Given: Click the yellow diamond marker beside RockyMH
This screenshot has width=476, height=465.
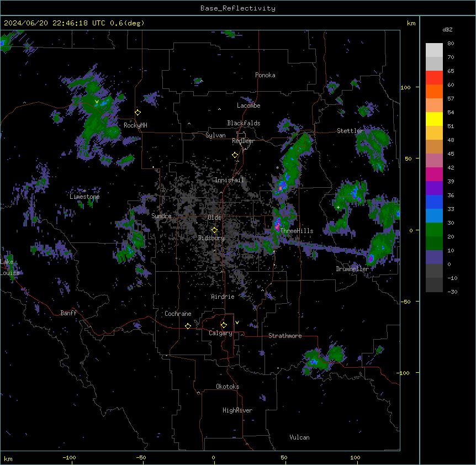Looking at the screenshot, I should tap(137, 113).
